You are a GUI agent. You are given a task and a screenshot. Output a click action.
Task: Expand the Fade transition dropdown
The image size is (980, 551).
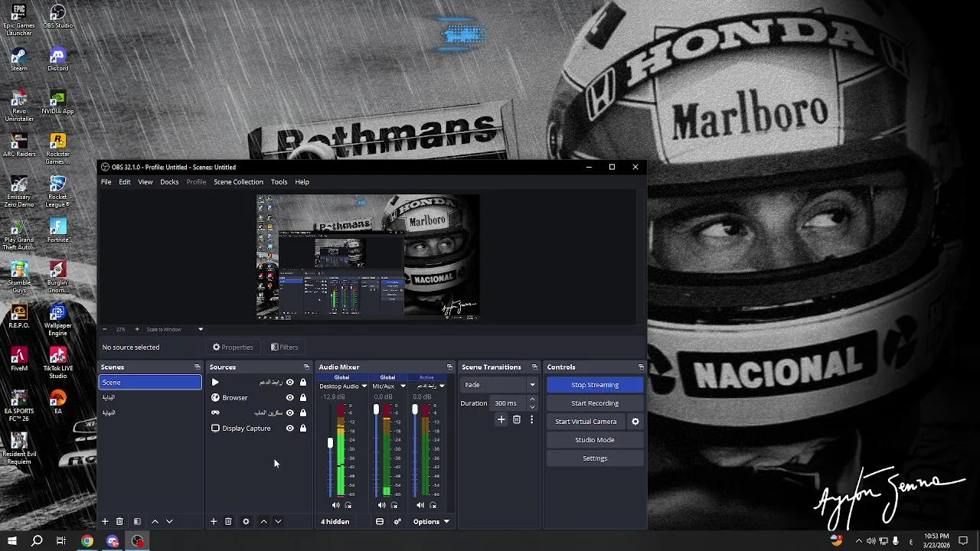click(x=532, y=385)
